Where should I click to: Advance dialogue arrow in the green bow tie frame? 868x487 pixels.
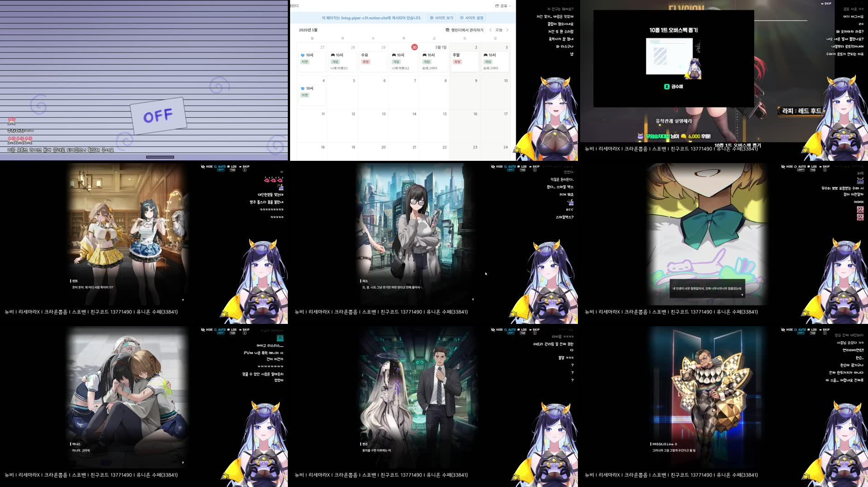coord(742,295)
